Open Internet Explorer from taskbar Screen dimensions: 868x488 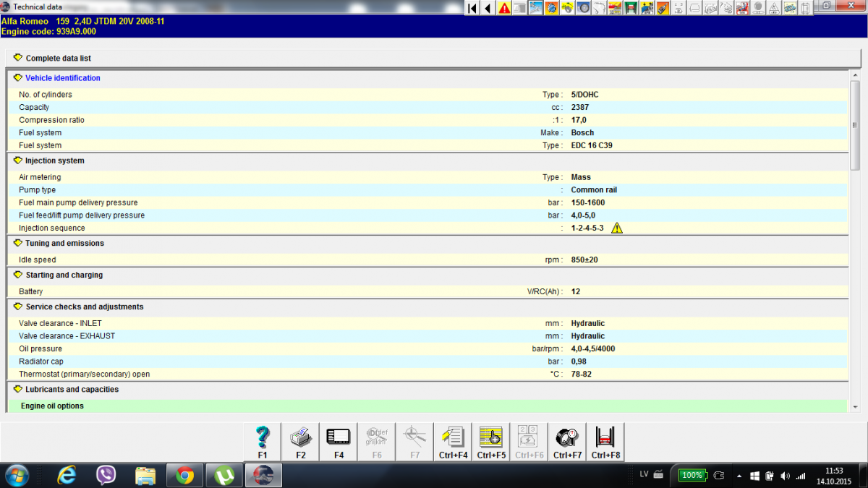[68, 475]
